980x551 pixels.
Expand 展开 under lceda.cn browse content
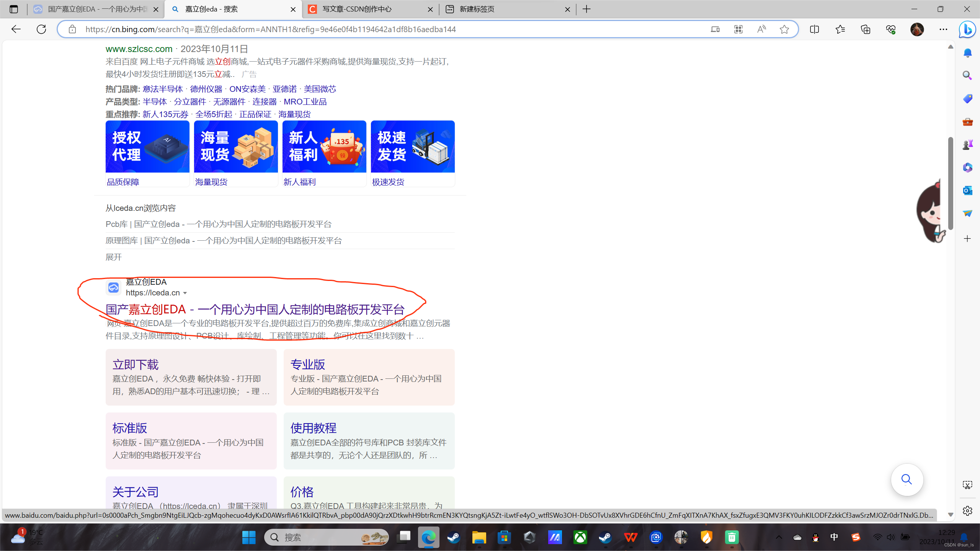[x=114, y=257]
